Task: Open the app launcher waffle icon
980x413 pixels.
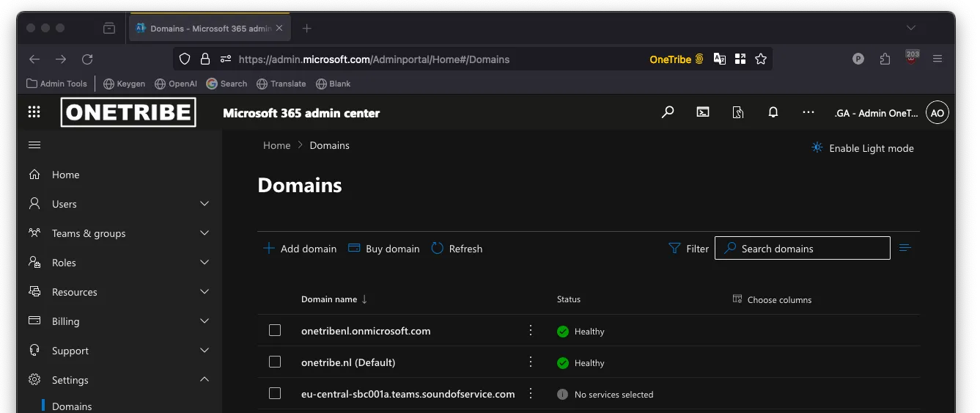Action: pyautogui.click(x=34, y=112)
